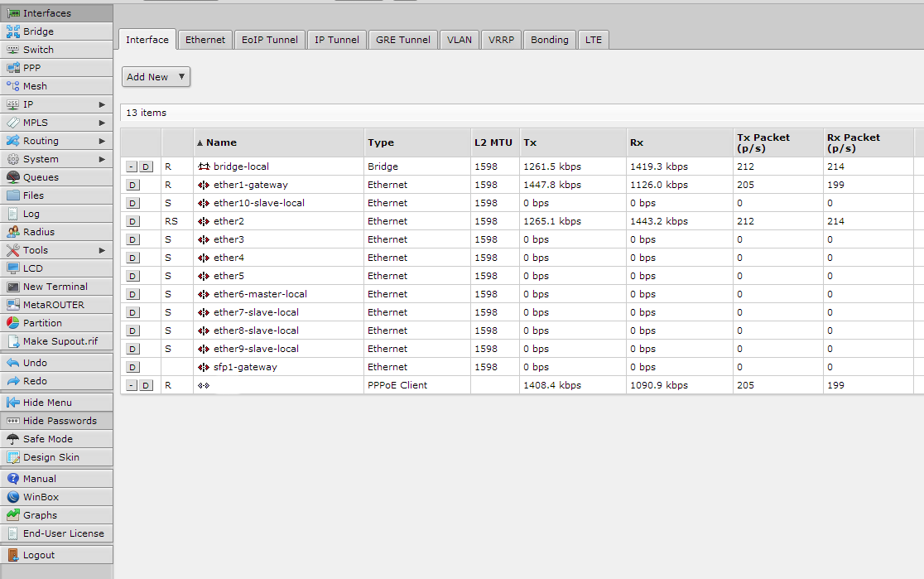The image size is (924, 579).
Task: Open PPP settings icon
Action: tap(13, 68)
